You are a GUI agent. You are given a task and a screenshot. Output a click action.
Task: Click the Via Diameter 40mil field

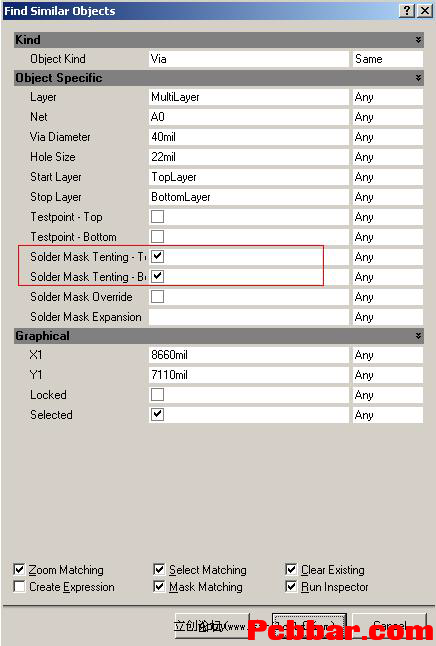[x=248, y=137]
